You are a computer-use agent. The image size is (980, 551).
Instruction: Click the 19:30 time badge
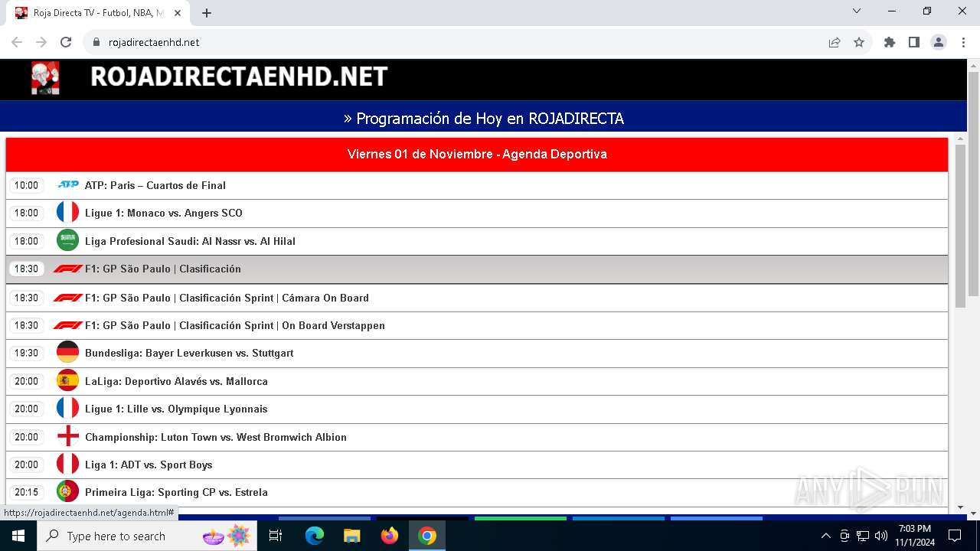26,353
